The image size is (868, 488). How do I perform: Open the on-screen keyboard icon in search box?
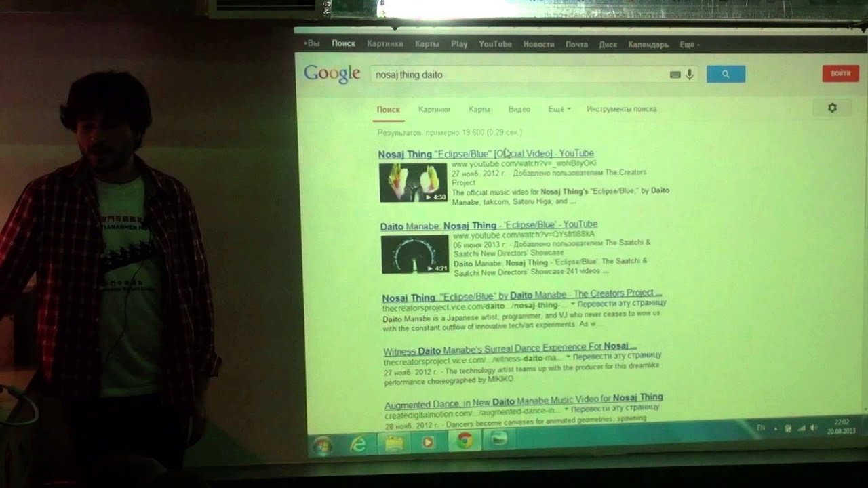click(675, 75)
